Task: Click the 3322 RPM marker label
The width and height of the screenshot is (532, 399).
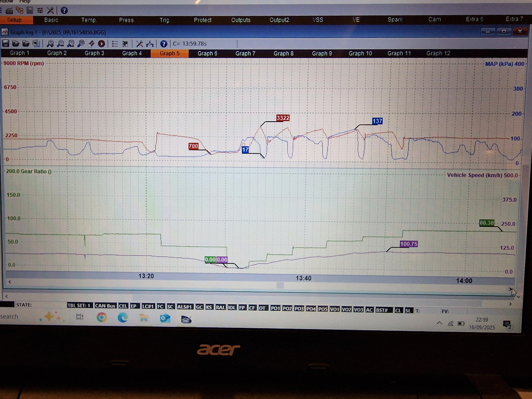Action: pos(283,118)
